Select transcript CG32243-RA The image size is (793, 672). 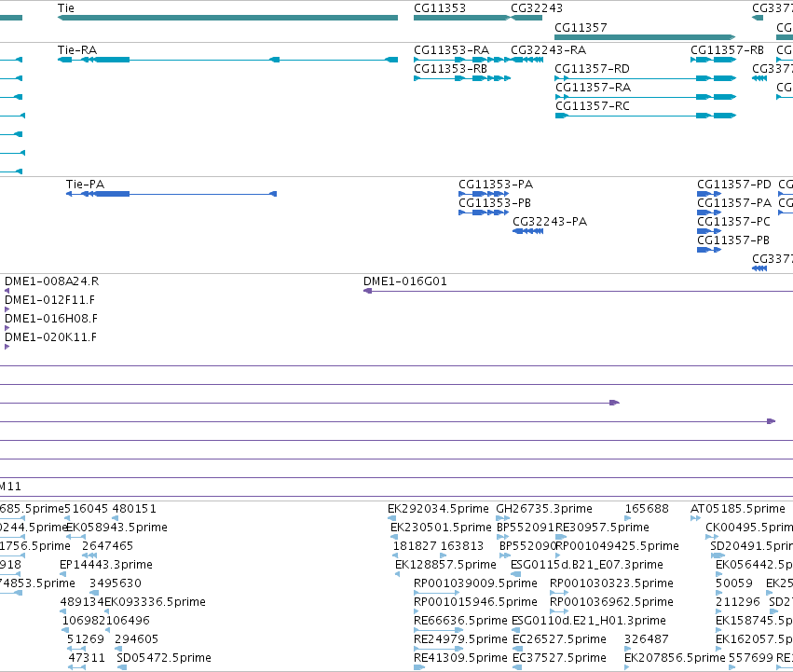pos(548,50)
